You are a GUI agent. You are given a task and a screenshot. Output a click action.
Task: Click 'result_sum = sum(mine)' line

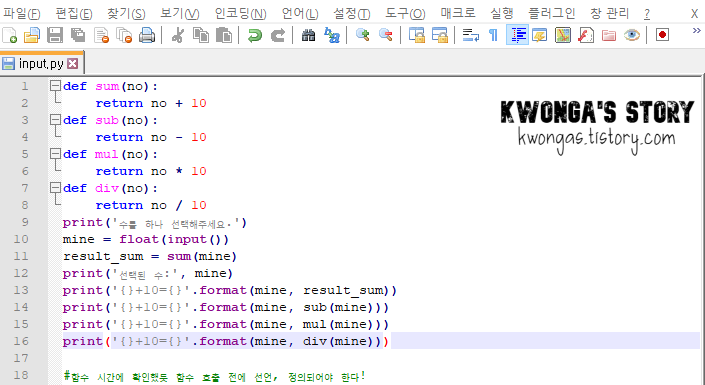point(150,256)
